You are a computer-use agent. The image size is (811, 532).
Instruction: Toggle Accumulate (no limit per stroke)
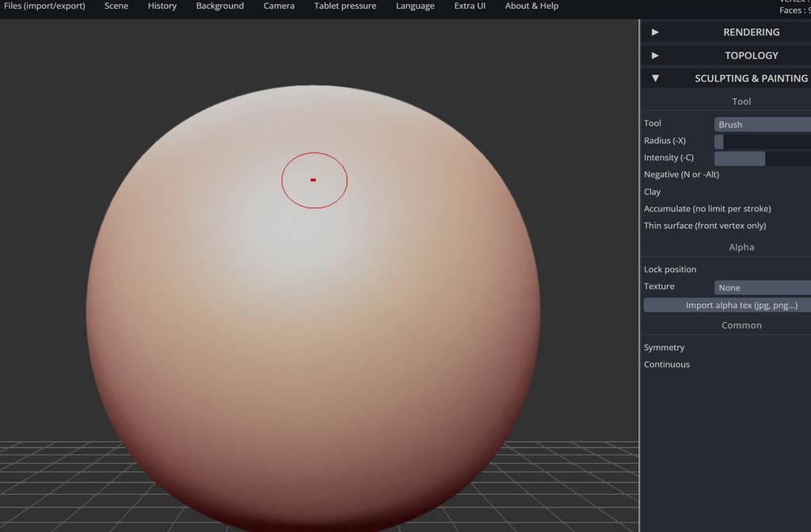tap(706, 209)
